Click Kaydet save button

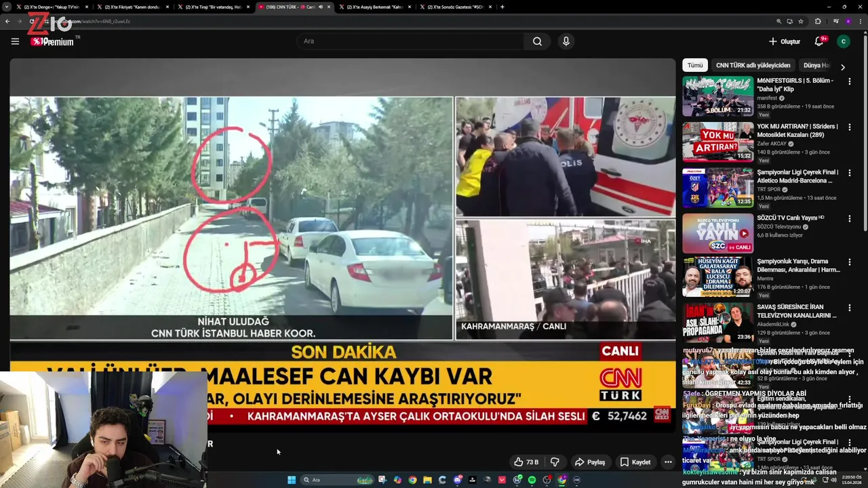(635, 462)
